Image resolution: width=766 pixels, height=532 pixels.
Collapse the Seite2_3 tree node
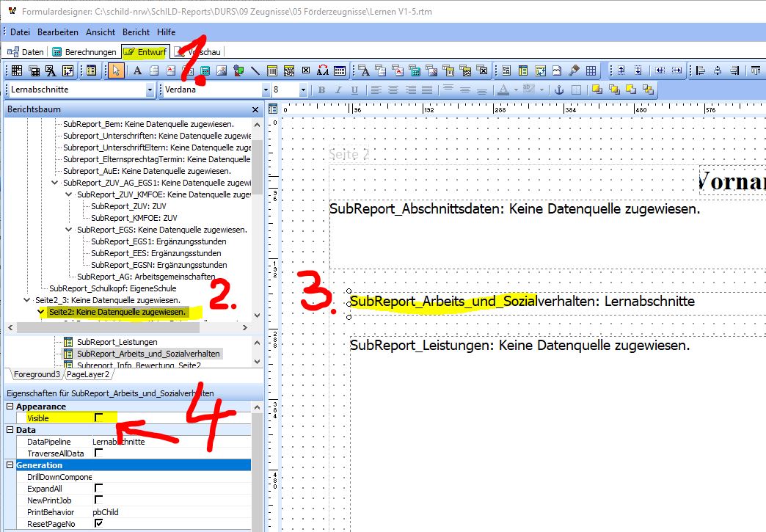pyautogui.click(x=27, y=300)
